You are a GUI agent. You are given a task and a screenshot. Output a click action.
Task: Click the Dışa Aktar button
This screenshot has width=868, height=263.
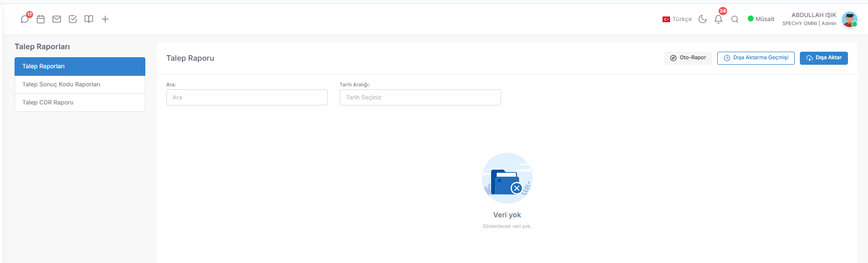(x=823, y=58)
